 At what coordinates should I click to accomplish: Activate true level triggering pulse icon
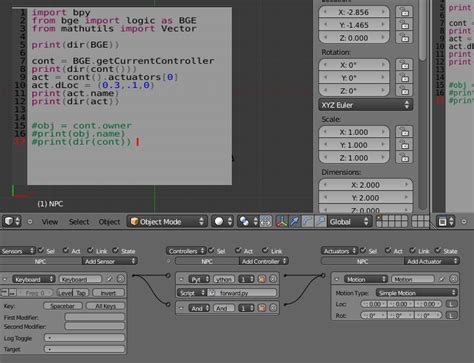pos(5,293)
